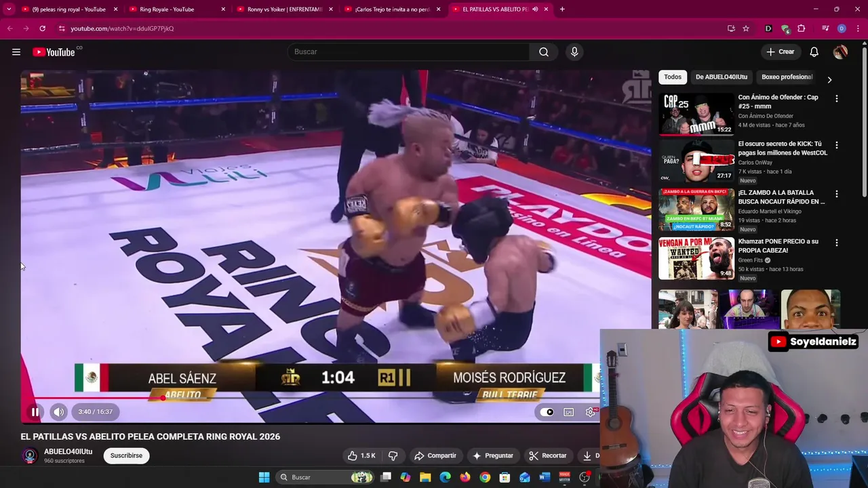
Task: Click Compartir share button
Action: (x=435, y=455)
